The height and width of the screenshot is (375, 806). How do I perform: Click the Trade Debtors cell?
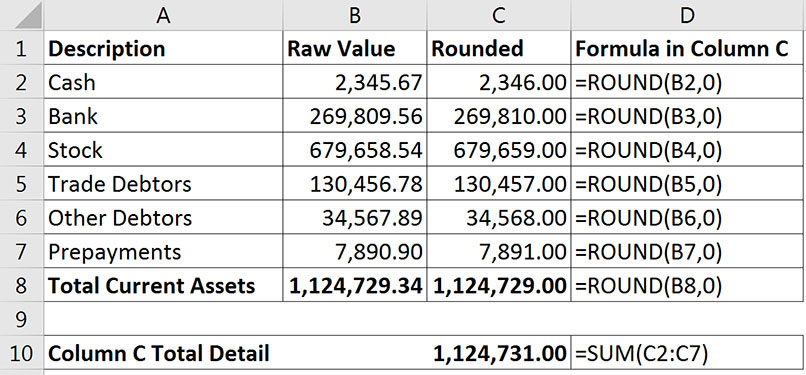tap(163, 184)
